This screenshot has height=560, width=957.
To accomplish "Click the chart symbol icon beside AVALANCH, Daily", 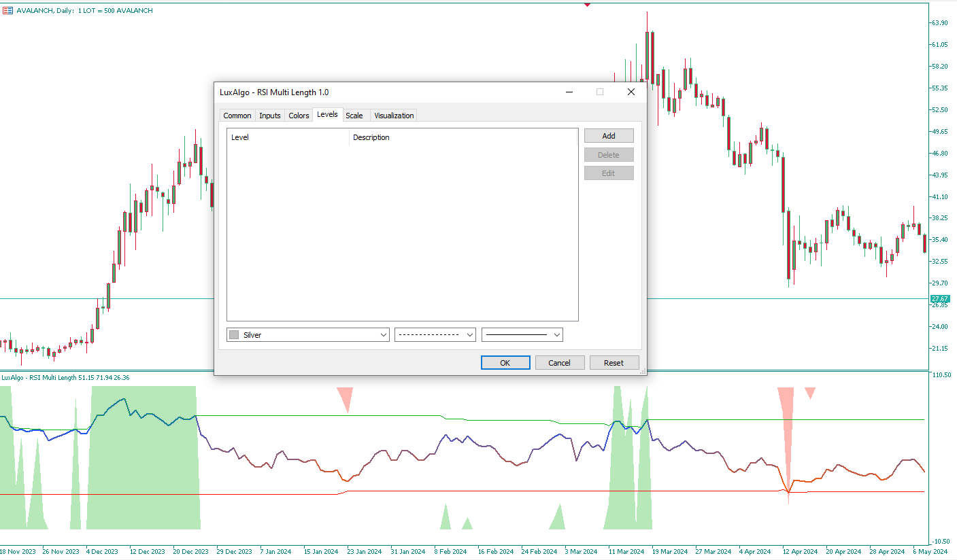I will (7, 11).
